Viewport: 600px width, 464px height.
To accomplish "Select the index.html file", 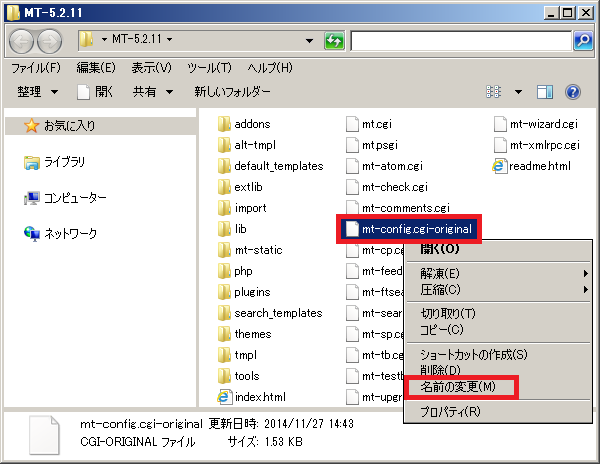I will 251,397.
